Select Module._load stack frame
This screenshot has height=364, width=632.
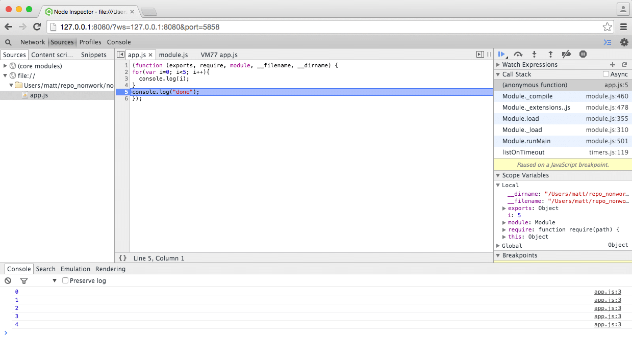point(563,130)
